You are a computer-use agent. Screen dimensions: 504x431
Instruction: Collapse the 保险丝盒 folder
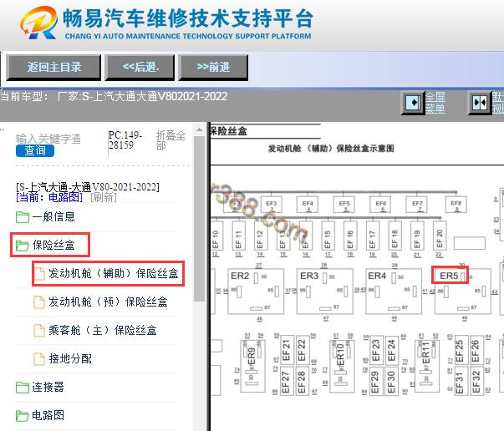[53, 245]
